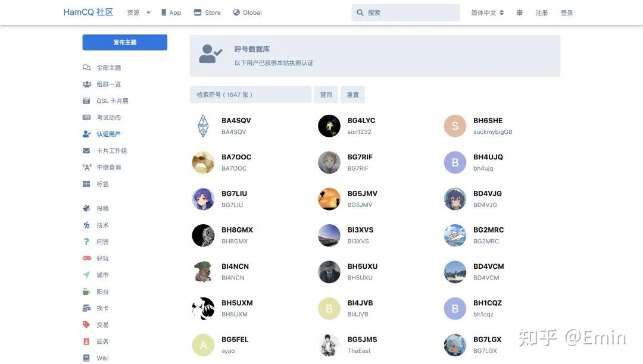This screenshot has width=643, height=364.
Task: Open the Store menu item
Action: [207, 12]
